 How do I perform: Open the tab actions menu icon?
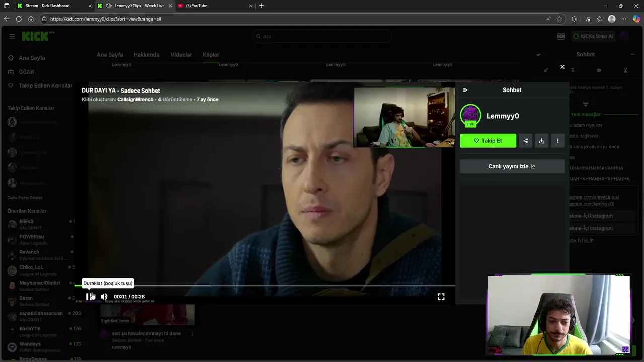(7, 6)
